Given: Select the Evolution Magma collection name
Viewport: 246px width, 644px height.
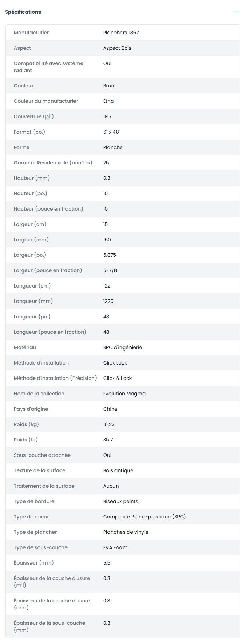Looking at the screenshot, I should click(x=124, y=394).
